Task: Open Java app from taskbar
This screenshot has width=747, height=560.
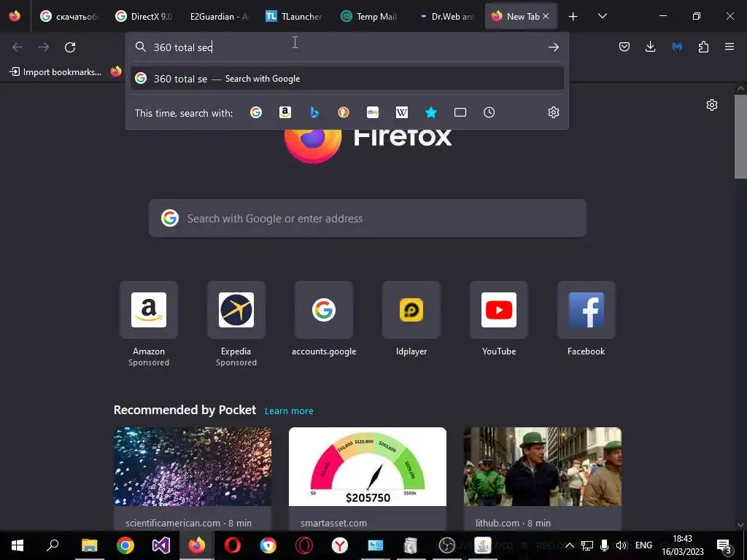Action: point(483,545)
